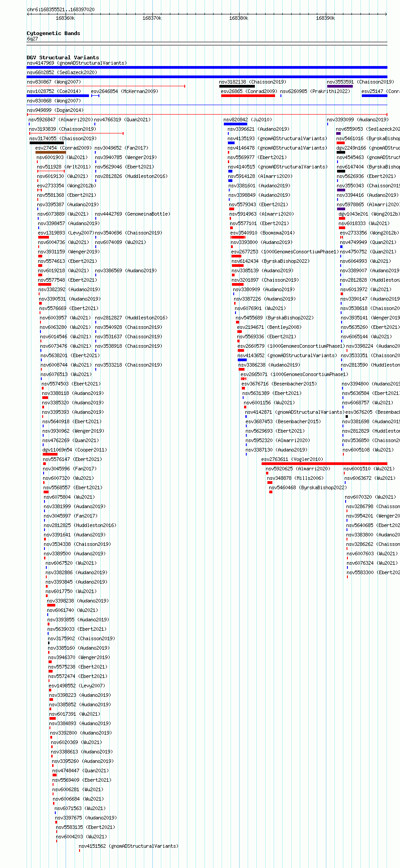Select nsv949899 (Dogan2014) label
The height and width of the screenshot is (868, 400).
[55, 110]
